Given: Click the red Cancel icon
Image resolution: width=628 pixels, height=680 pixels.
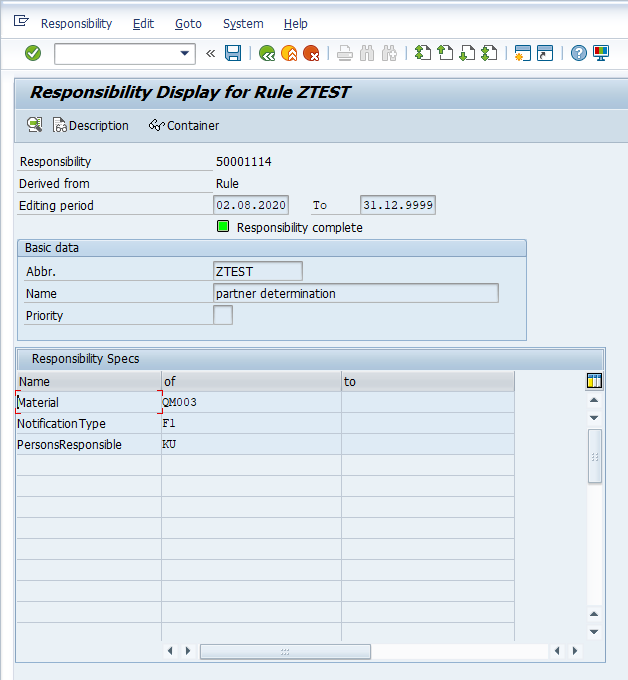Looking at the screenshot, I should tap(311, 53).
